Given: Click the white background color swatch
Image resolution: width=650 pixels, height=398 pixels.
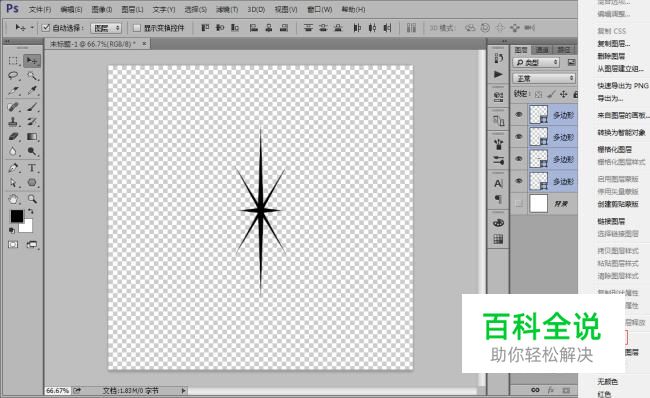Looking at the screenshot, I should click(27, 226).
